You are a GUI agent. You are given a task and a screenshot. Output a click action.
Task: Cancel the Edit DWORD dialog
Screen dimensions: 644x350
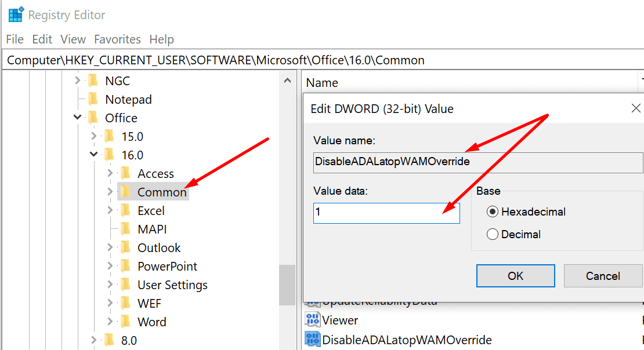click(603, 275)
